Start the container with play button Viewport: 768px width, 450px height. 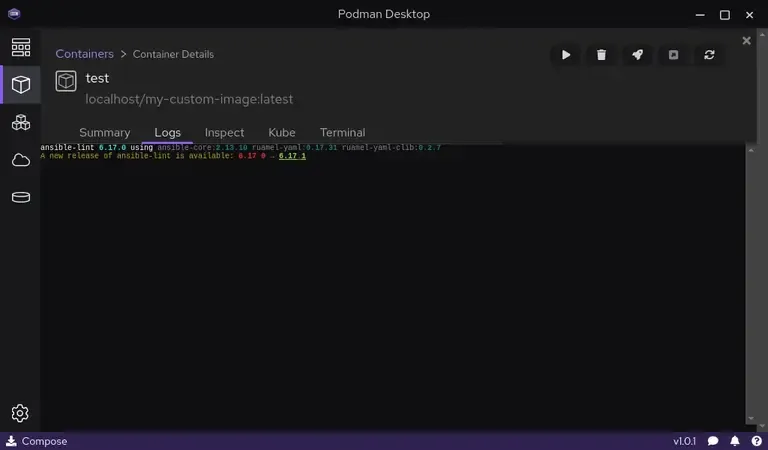coord(566,55)
